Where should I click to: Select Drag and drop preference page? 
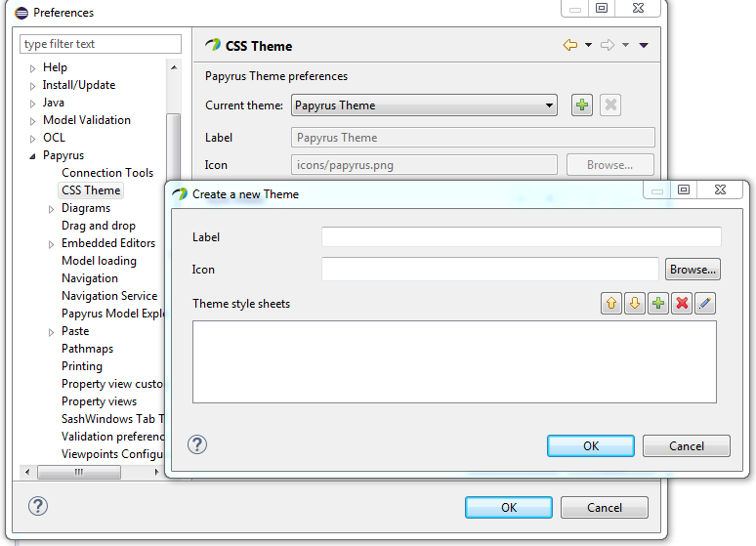coord(99,226)
